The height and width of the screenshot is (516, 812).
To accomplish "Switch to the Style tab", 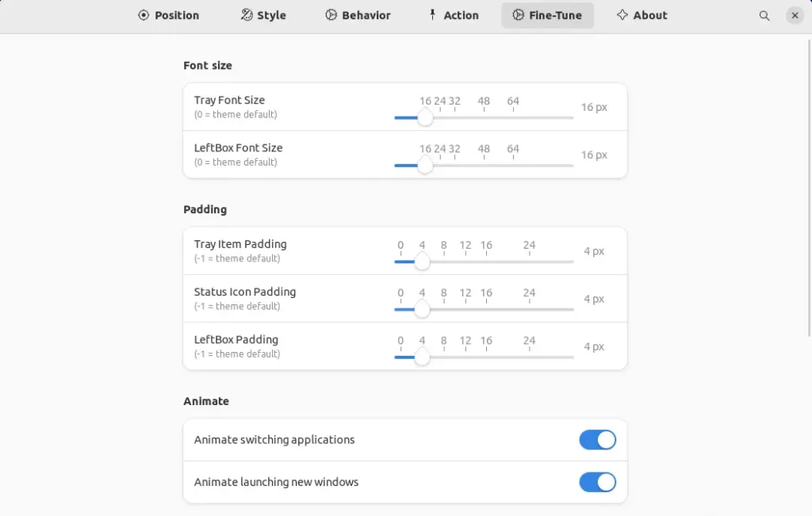I will coord(263,15).
